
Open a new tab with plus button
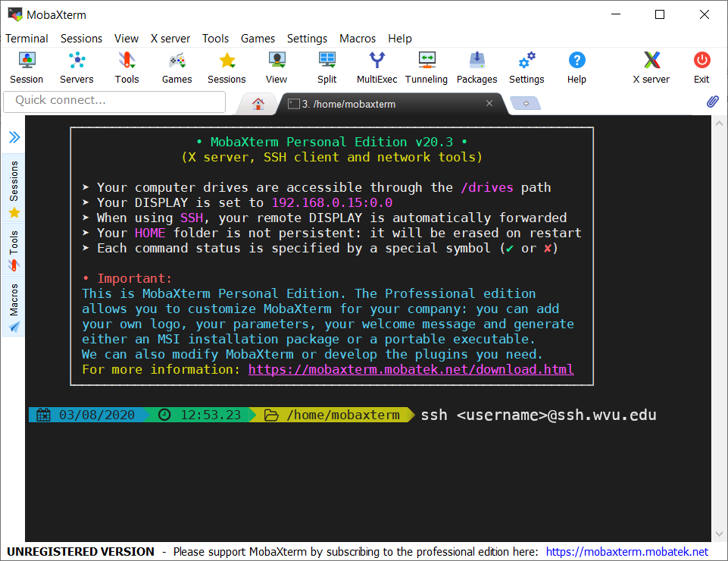click(526, 103)
